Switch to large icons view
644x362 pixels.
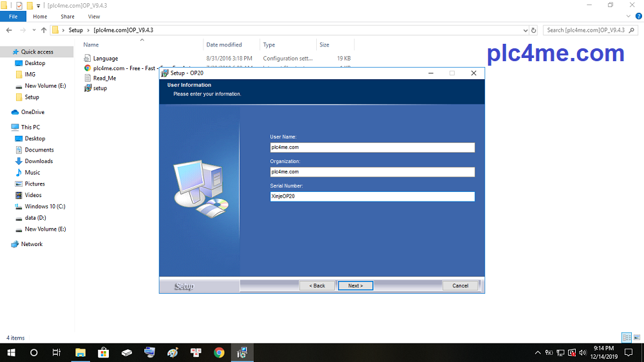tap(637, 338)
